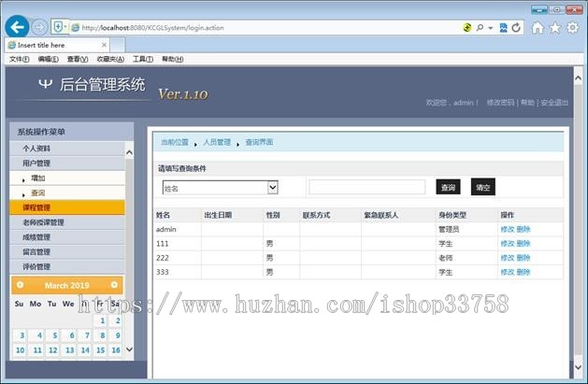Image resolution: width=588 pixels, height=384 pixels.
Task: Click 修改 link in 222 row
Action: (x=508, y=258)
